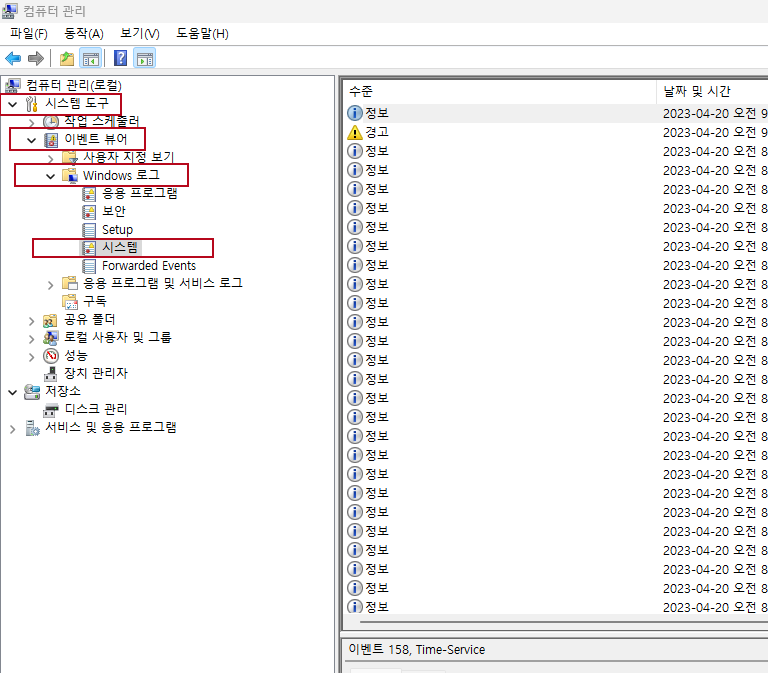Expand the 사용자 지정 보기 node
This screenshot has width=768, height=673.
pos(51,158)
